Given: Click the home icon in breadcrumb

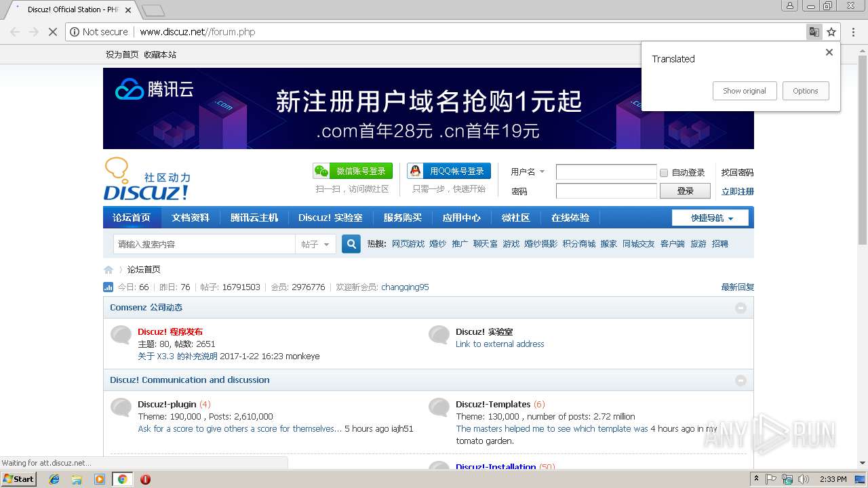Looking at the screenshot, I should [108, 270].
